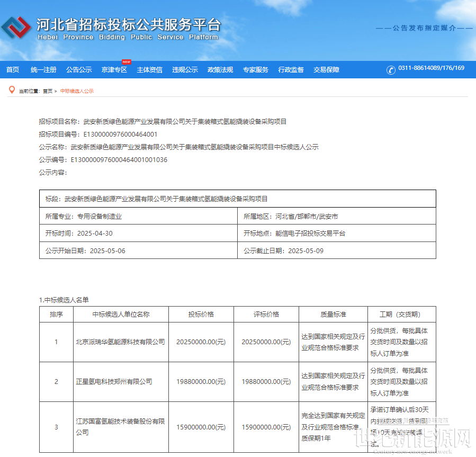The width and height of the screenshot is (476, 457).
Task: Click the 排序 column header
Action: (x=56, y=314)
